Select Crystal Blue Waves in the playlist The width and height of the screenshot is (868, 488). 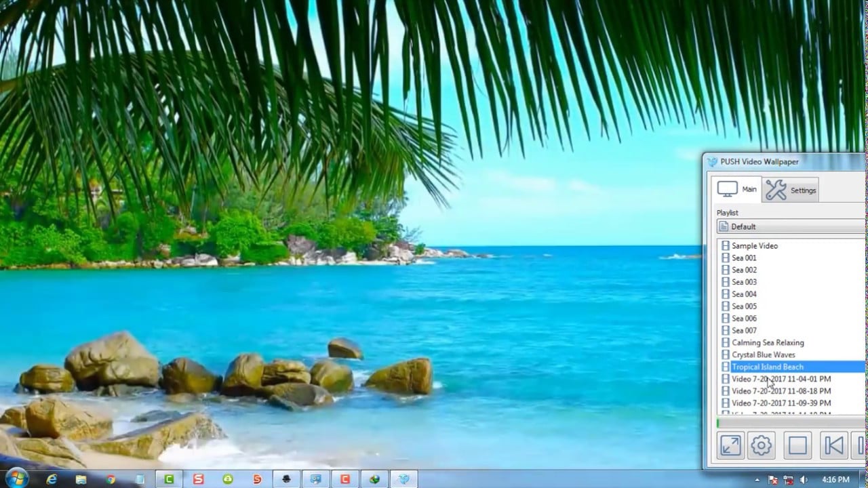pyautogui.click(x=764, y=354)
